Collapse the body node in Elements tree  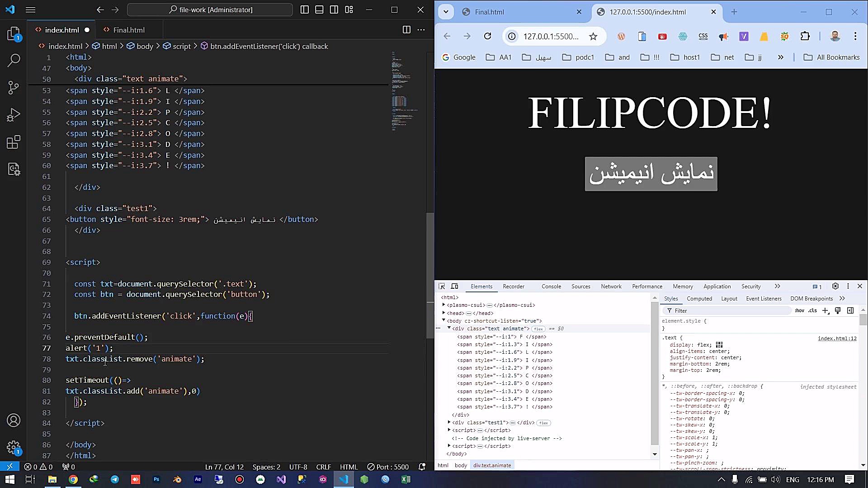(444, 320)
